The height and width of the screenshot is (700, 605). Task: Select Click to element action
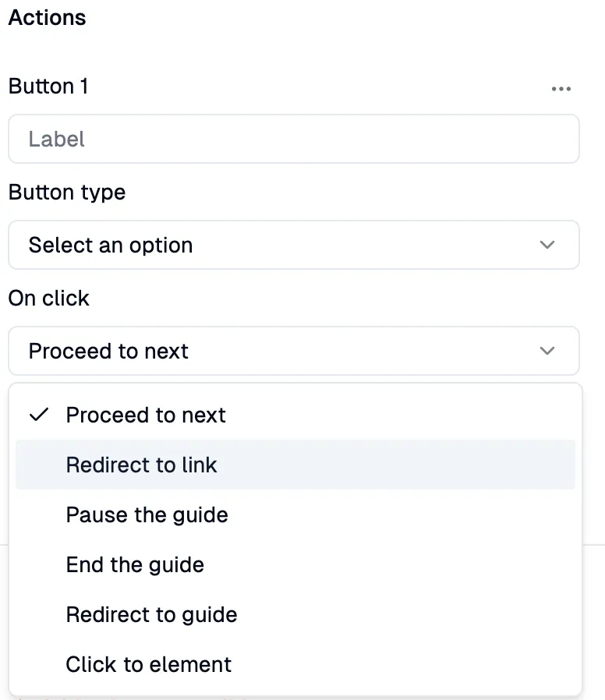coord(148,664)
